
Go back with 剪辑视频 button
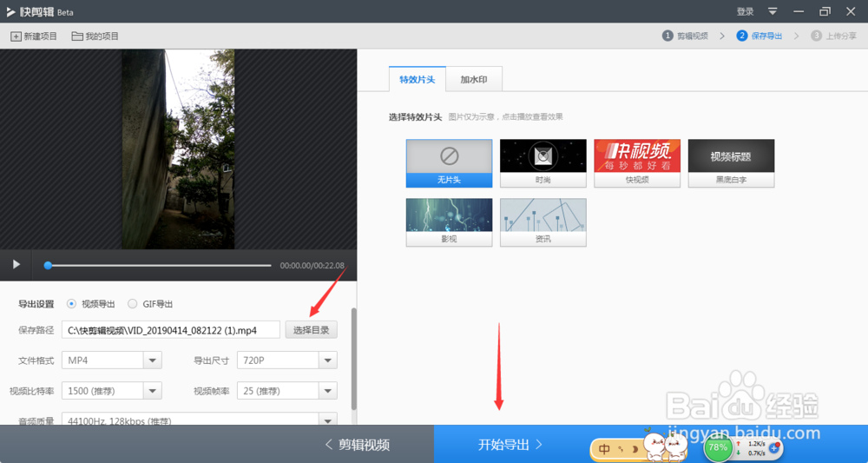tap(358, 444)
